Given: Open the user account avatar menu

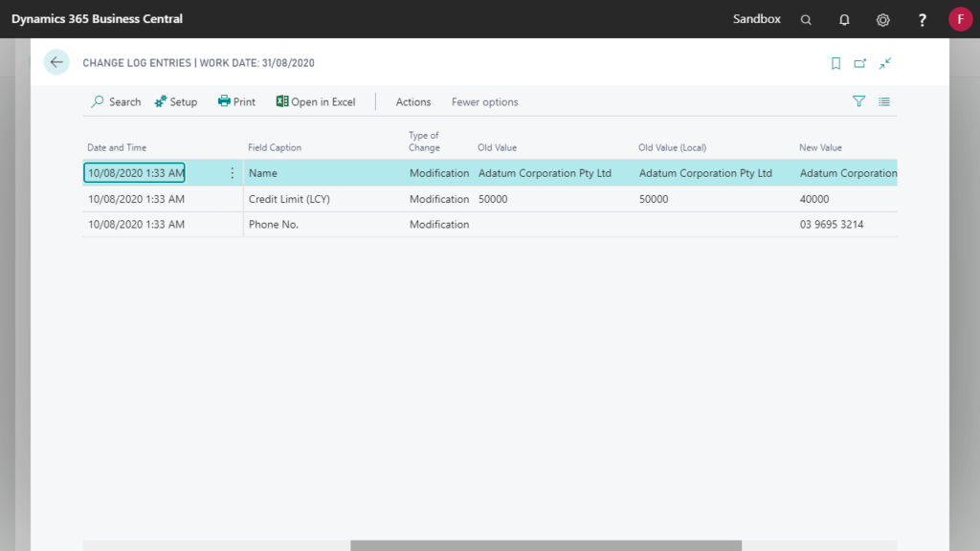Looking at the screenshot, I should (960, 19).
